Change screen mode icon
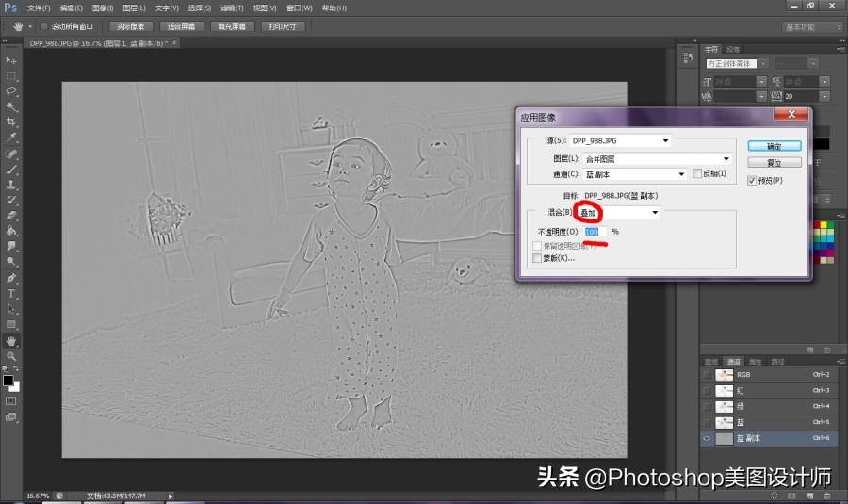Viewport: 848px width, 504px height. [x=10, y=417]
